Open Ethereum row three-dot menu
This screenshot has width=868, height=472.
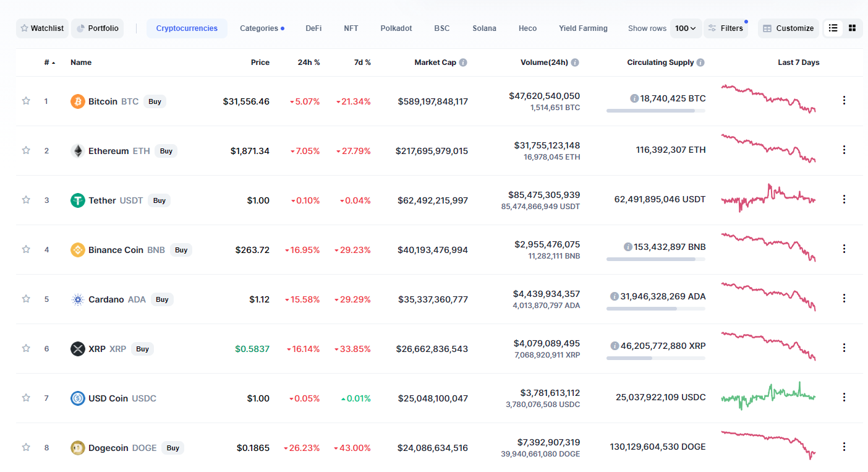pos(844,150)
